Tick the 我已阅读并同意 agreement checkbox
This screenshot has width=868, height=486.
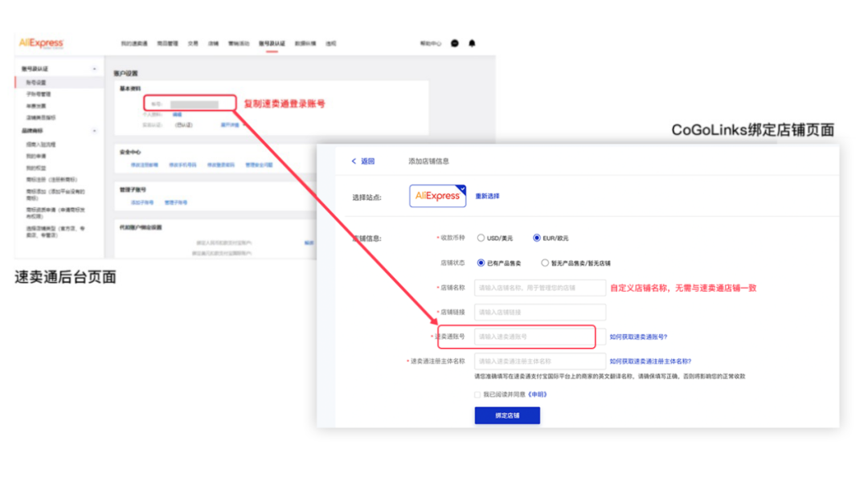[478, 394]
